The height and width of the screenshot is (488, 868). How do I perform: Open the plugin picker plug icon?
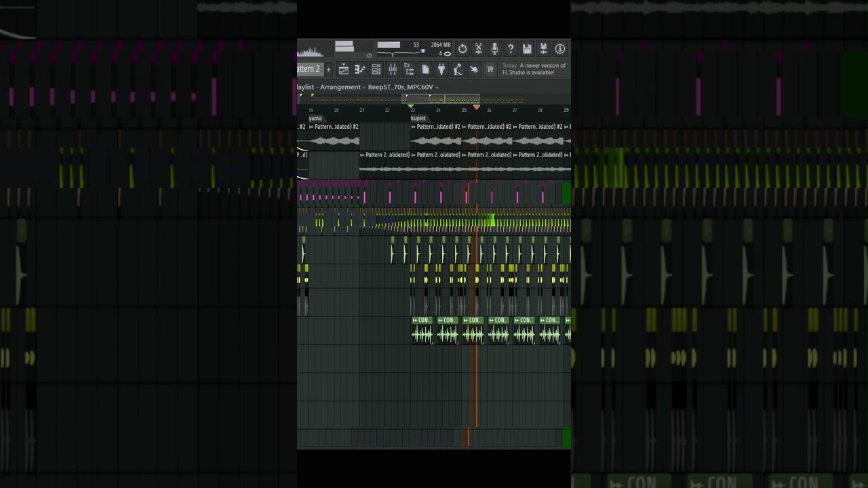(x=441, y=69)
